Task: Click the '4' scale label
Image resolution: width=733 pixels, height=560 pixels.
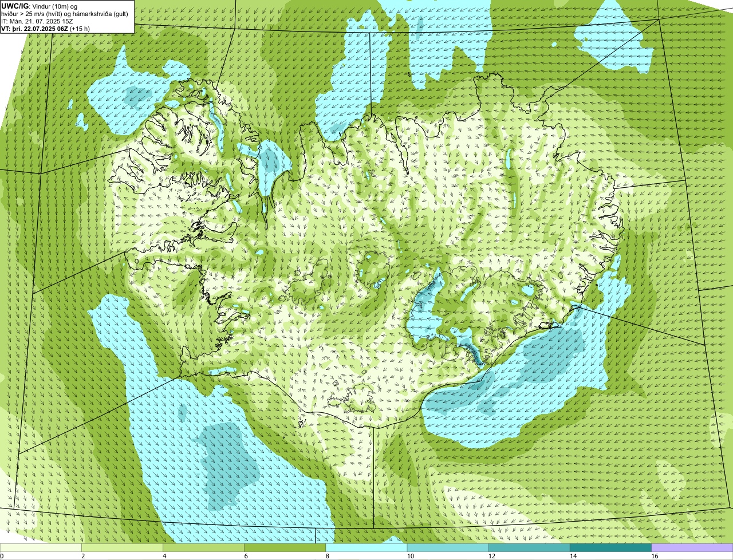Action: (165, 556)
